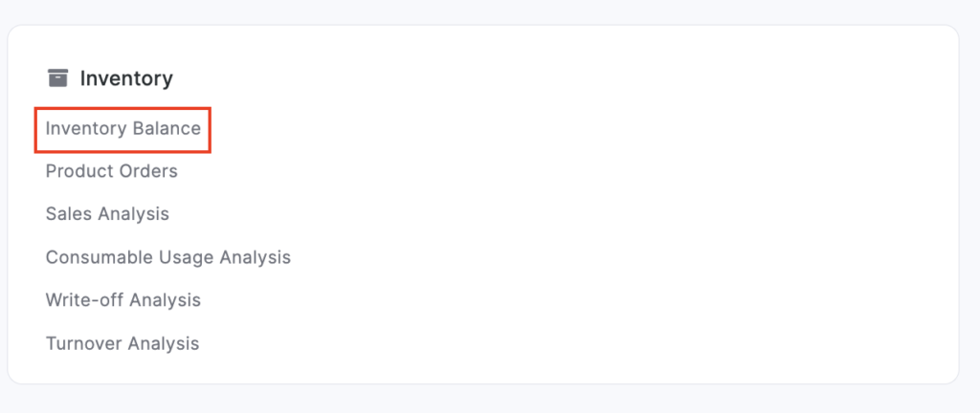Click the highlighted Inventory Balance entry

coord(122,129)
